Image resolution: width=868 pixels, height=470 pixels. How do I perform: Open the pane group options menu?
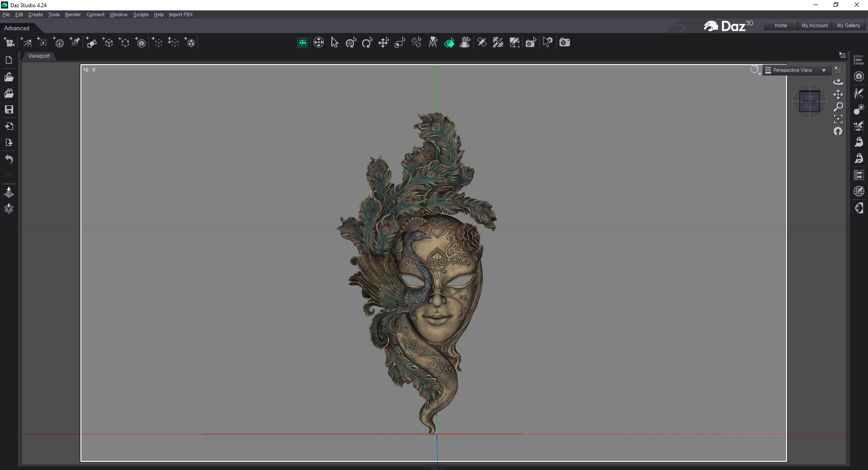click(843, 55)
